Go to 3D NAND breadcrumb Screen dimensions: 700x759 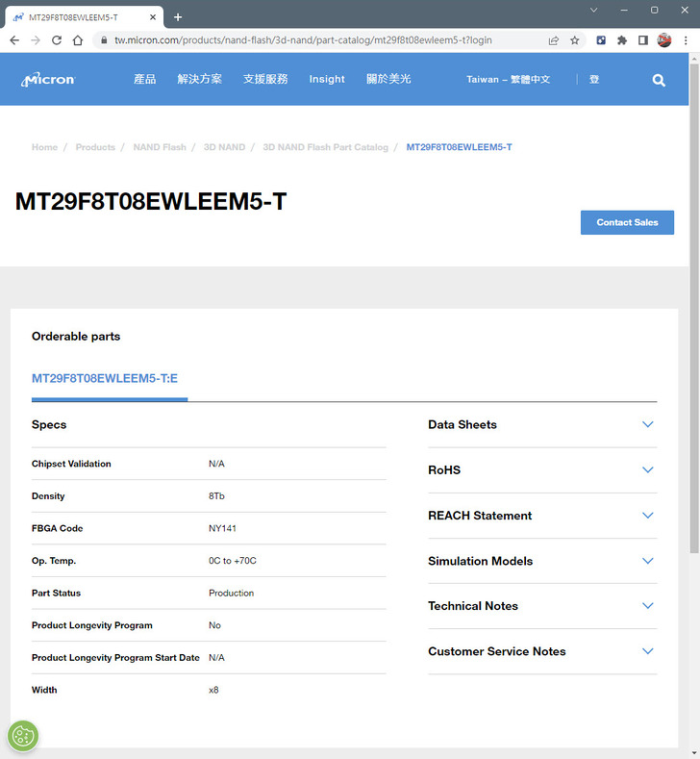pyautogui.click(x=224, y=147)
